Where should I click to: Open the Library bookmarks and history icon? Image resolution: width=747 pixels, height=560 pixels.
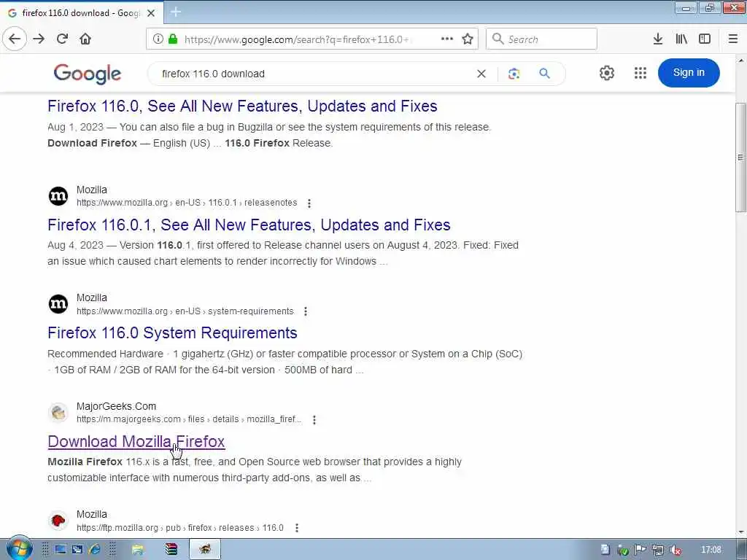pos(681,39)
